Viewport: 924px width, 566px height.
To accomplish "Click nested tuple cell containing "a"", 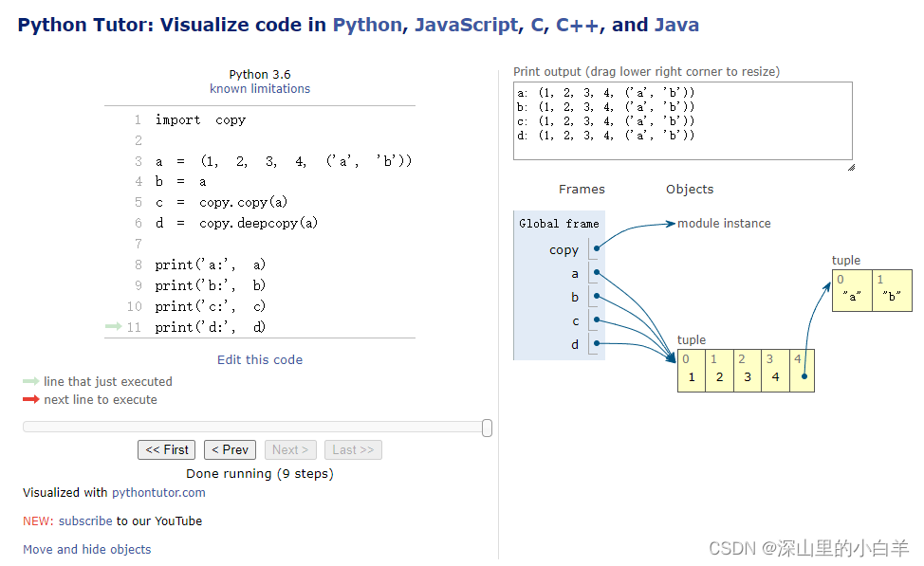I will point(852,290).
